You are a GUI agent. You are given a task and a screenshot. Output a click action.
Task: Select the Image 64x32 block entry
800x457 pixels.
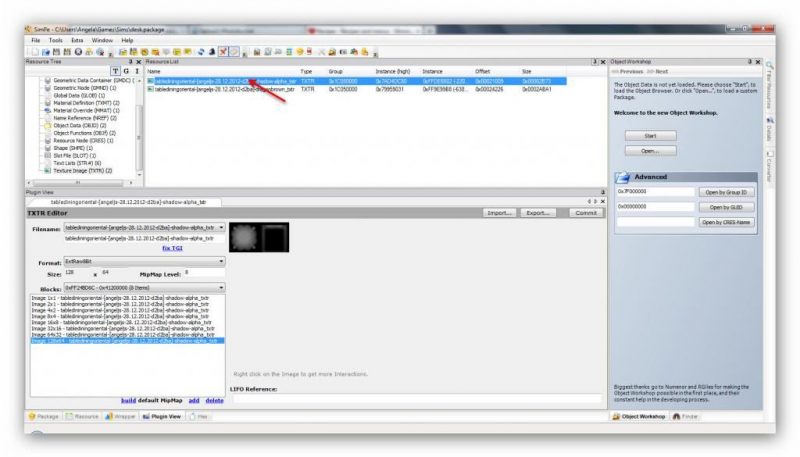[120, 334]
